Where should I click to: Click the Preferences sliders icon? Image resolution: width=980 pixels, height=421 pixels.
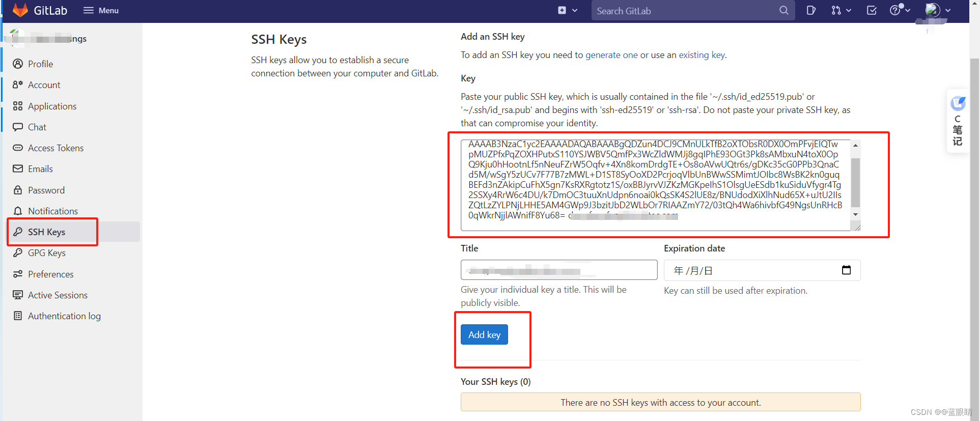point(18,274)
